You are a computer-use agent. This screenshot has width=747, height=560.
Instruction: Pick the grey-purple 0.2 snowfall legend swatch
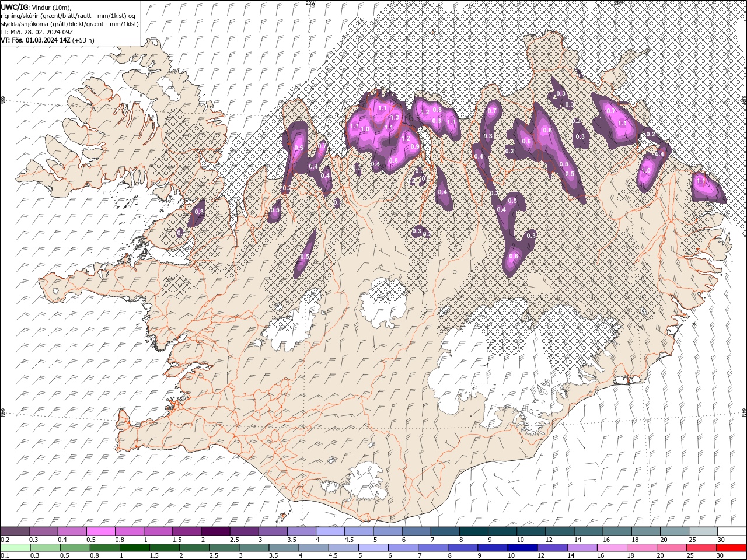click(x=15, y=531)
